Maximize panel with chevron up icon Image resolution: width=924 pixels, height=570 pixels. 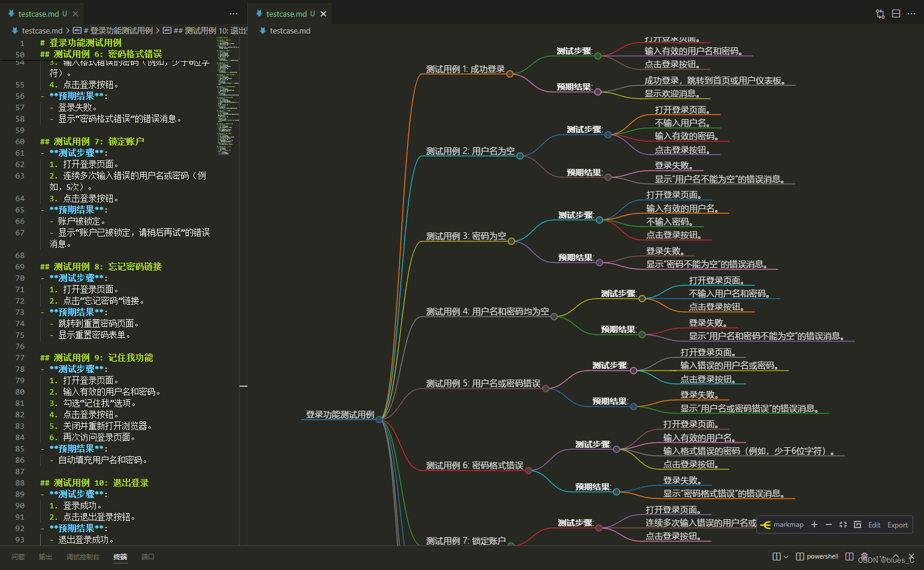pyautogui.click(x=896, y=556)
